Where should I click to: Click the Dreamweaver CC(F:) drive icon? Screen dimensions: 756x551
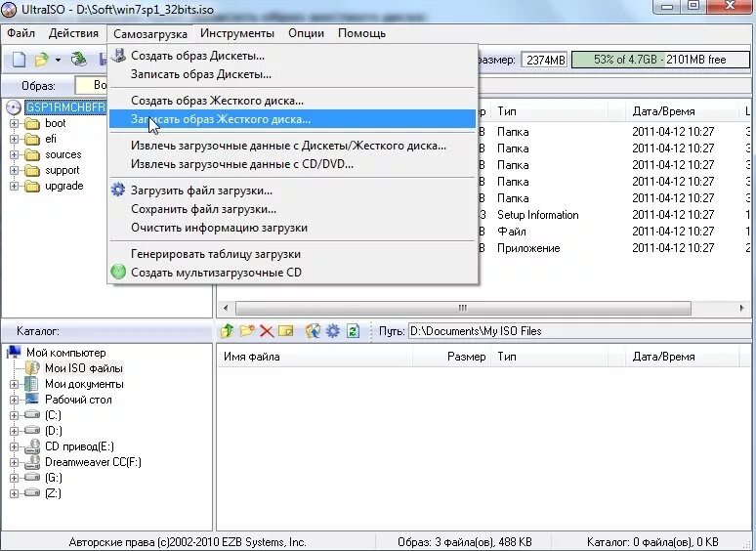32,462
